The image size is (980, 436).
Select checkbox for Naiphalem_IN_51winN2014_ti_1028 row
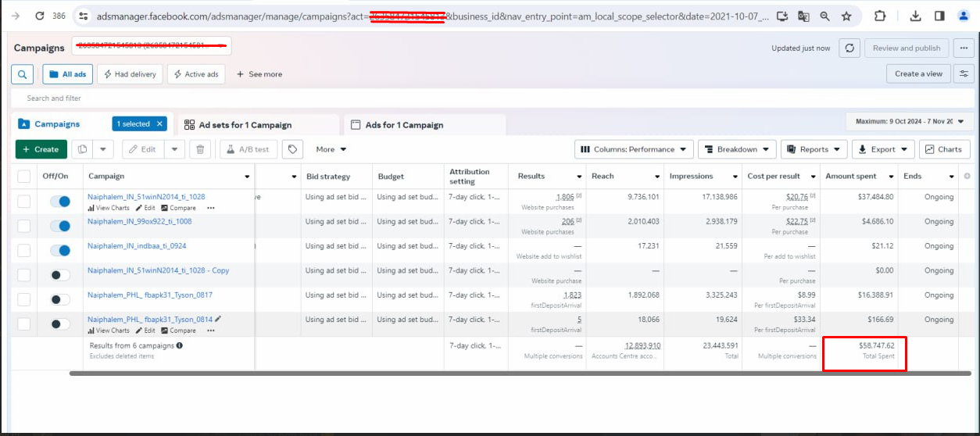pyautogui.click(x=24, y=202)
